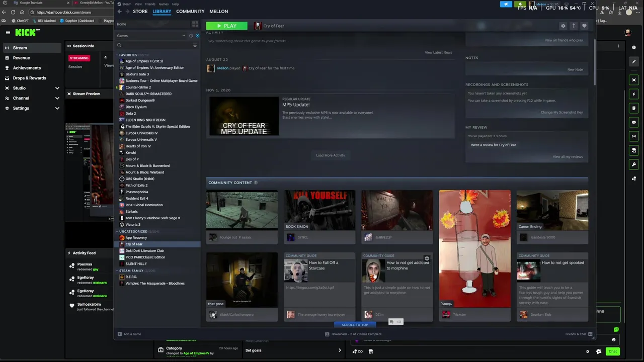Image resolution: width=644 pixels, height=362 pixels.
Task: Click View Latest News link
Action: (x=438, y=52)
